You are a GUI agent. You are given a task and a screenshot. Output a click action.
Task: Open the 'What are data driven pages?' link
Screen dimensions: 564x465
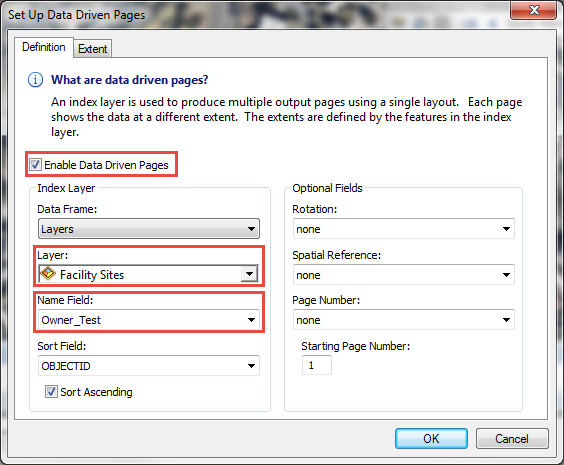[x=129, y=80]
